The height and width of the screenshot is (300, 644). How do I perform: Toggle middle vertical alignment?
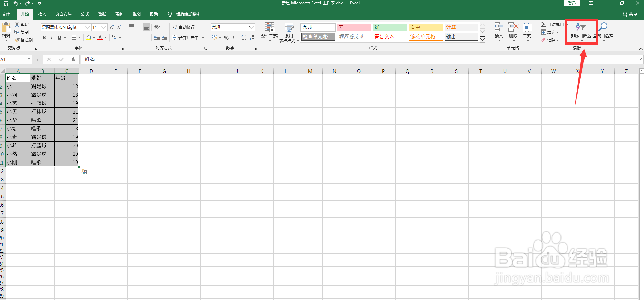[x=139, y=27]
